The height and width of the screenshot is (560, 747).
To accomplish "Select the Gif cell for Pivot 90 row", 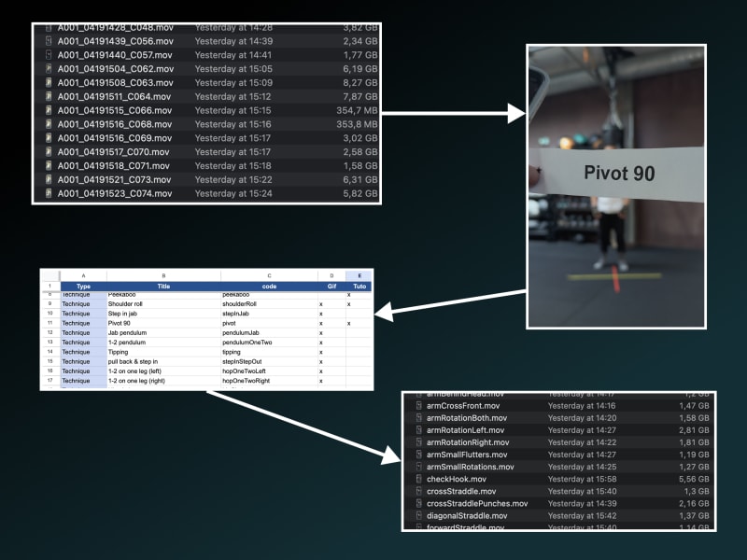I will click(320, 323).
